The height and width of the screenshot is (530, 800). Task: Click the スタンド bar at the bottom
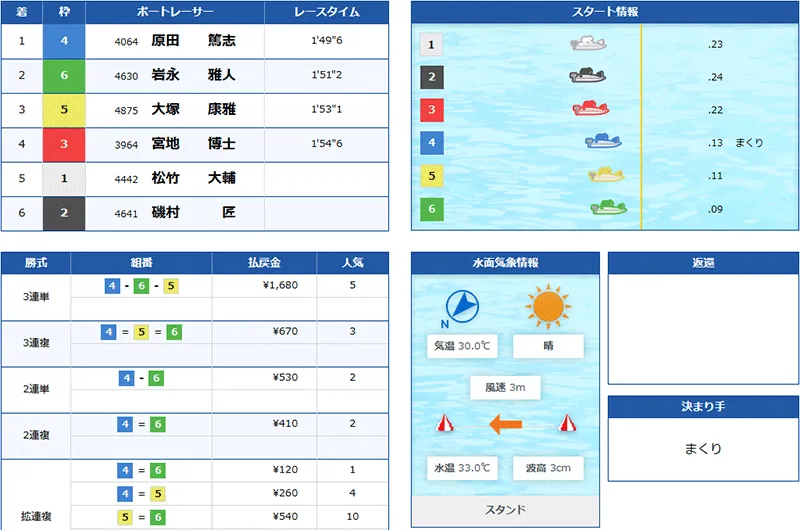pos(505,509)
